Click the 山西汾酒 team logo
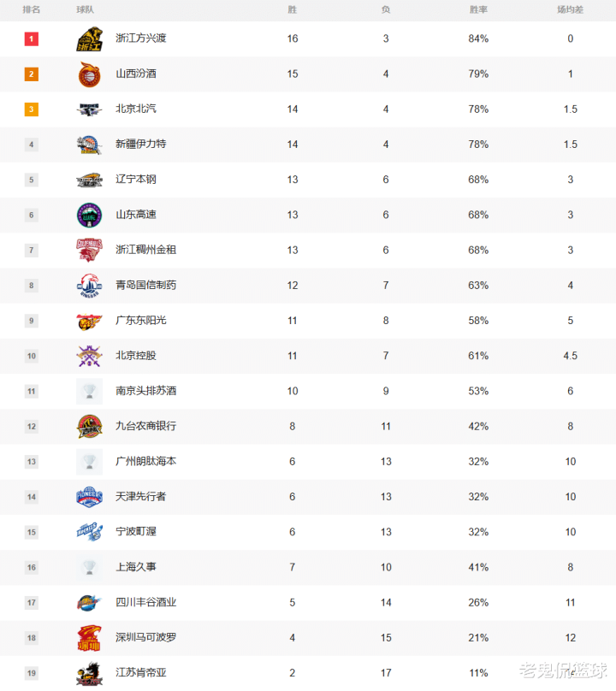 (x=90, y=74)
